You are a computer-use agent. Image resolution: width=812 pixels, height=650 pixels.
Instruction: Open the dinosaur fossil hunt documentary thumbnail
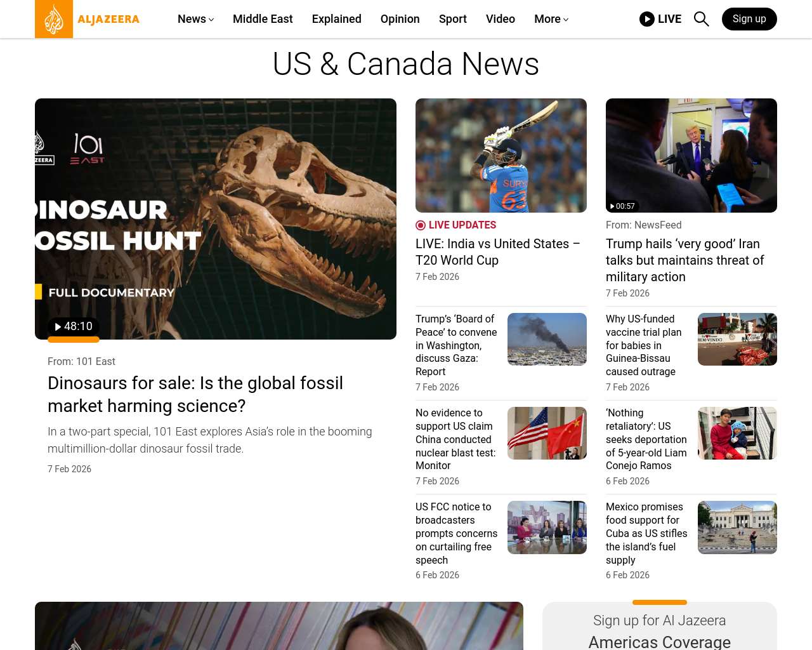pyautogui.click(x=216, y=219)
